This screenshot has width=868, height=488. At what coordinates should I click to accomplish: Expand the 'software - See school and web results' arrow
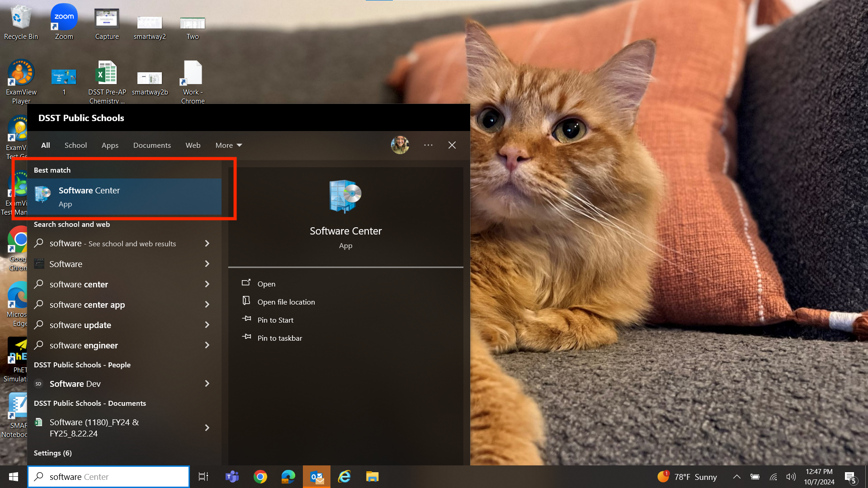(207, 244)
